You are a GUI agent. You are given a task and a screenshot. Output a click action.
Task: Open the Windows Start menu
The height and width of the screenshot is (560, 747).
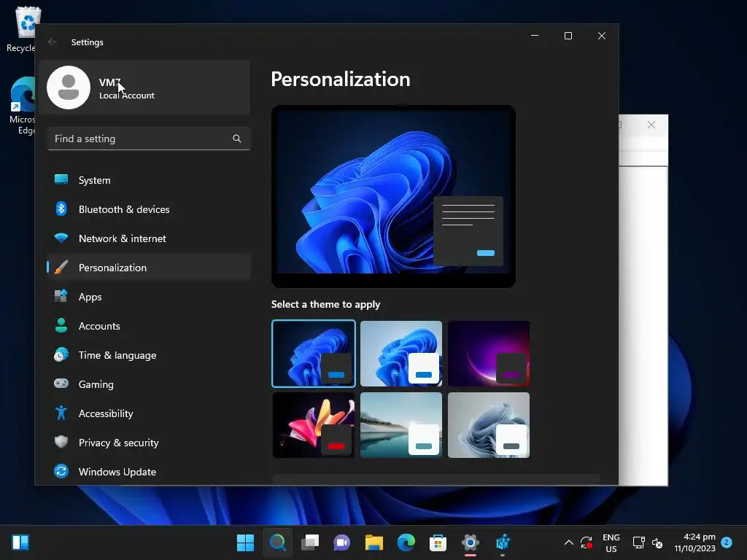(245, 542)
